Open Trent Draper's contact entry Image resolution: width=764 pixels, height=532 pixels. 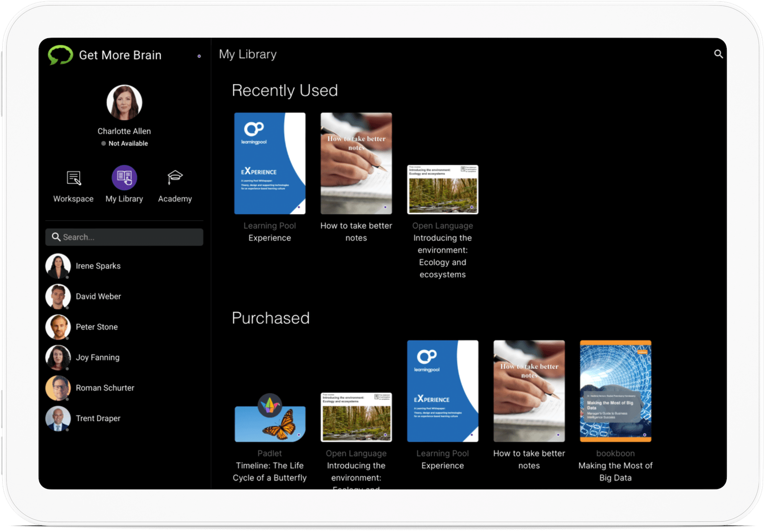98,418
